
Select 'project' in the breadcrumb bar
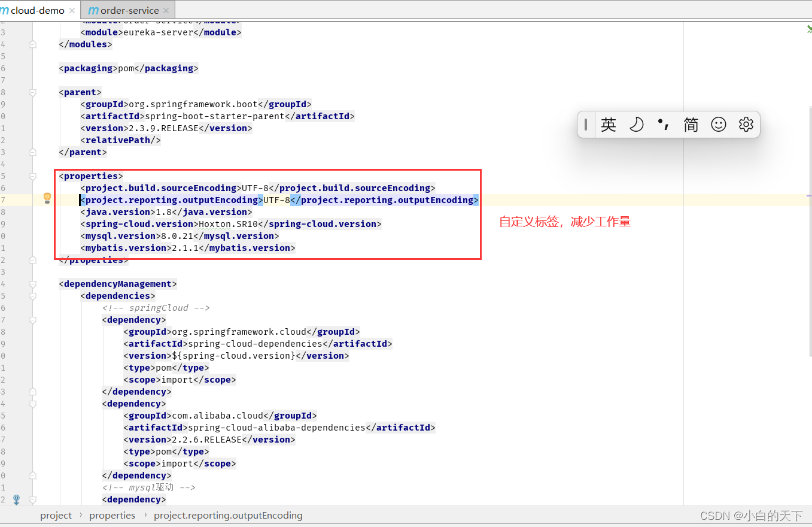point(56,515)
